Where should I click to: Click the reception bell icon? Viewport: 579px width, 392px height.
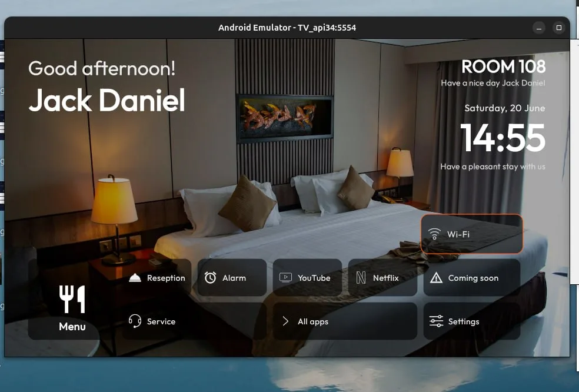click(x=135, y=277)
